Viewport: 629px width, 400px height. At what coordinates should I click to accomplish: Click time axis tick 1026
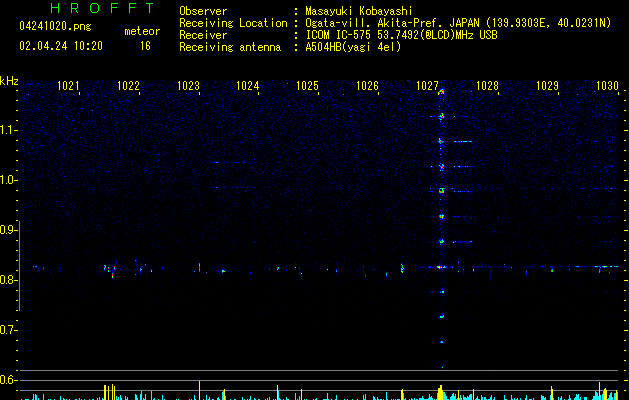[367, 85]
